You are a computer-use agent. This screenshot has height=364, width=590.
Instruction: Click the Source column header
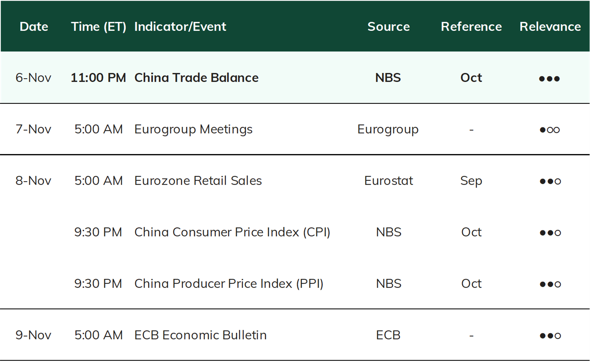tap(388, 26)
